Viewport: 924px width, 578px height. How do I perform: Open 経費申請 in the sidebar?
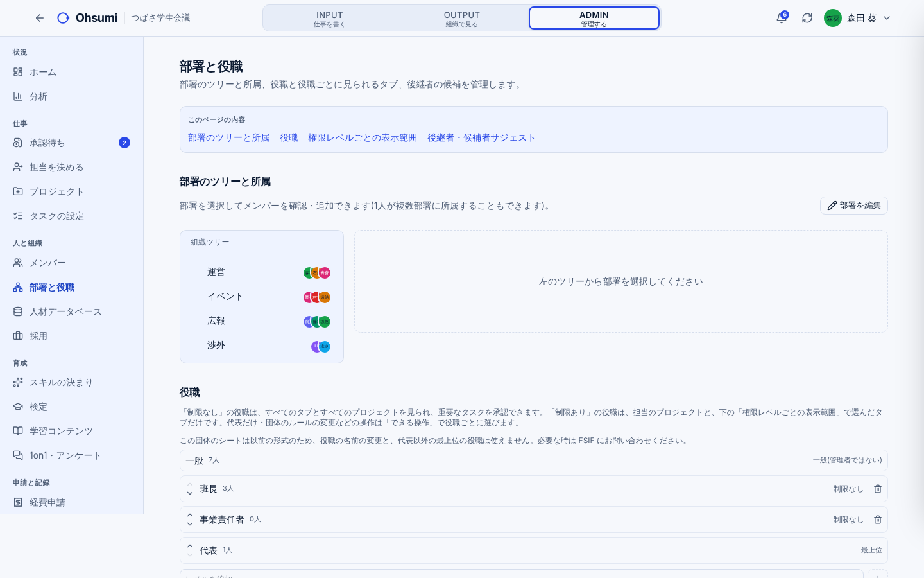[x=71, y=502]
